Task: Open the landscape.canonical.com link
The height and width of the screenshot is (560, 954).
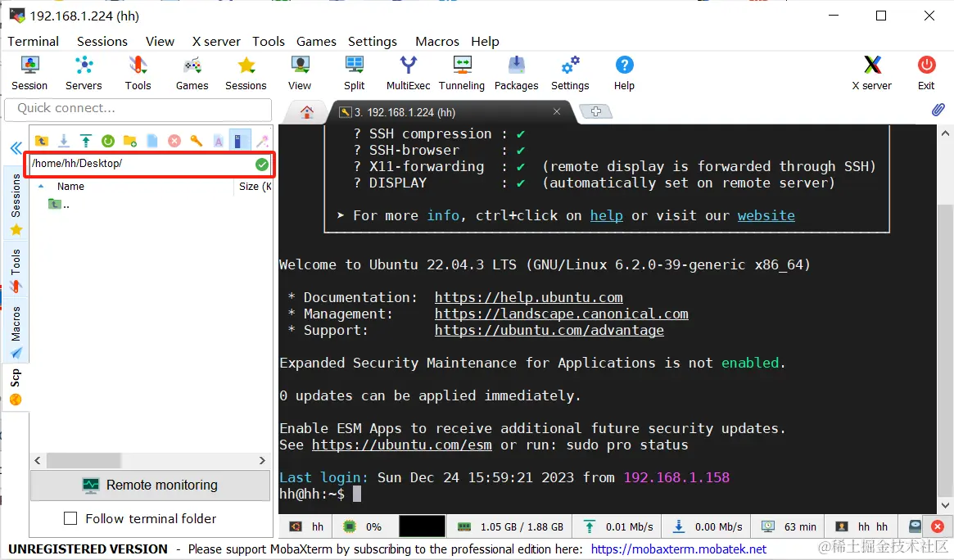Action: 561,314
